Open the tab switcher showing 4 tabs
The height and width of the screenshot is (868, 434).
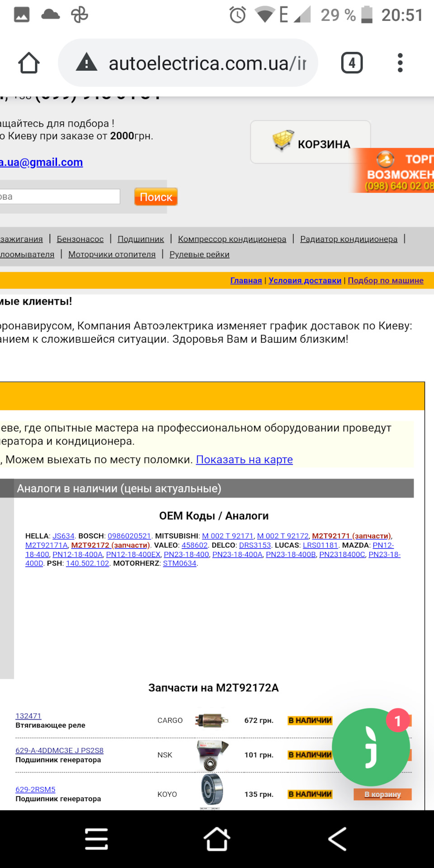tap(352, 63)
